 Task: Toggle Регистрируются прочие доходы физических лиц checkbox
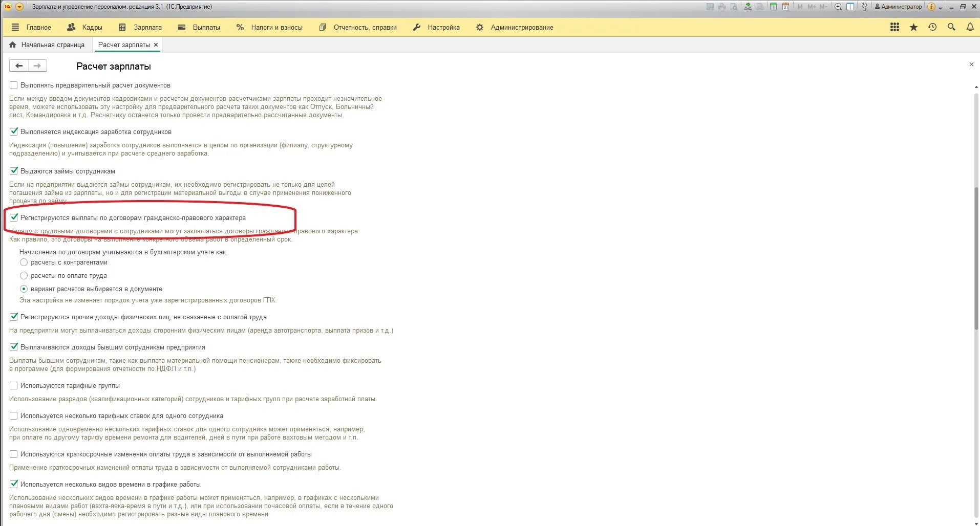point(14,317)
